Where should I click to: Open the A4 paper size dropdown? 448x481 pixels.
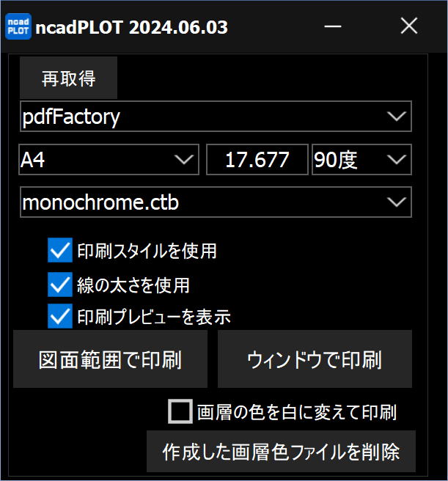point(109,160)
